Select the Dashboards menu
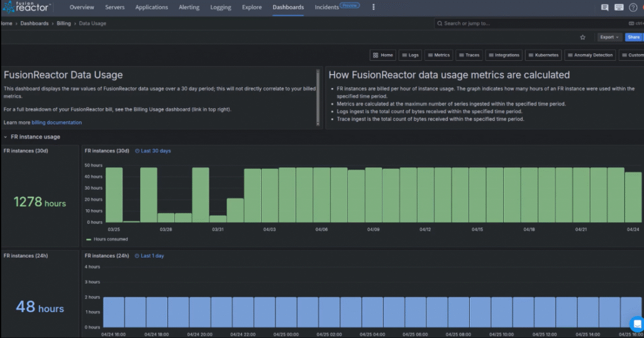 (x=288, y=8)
